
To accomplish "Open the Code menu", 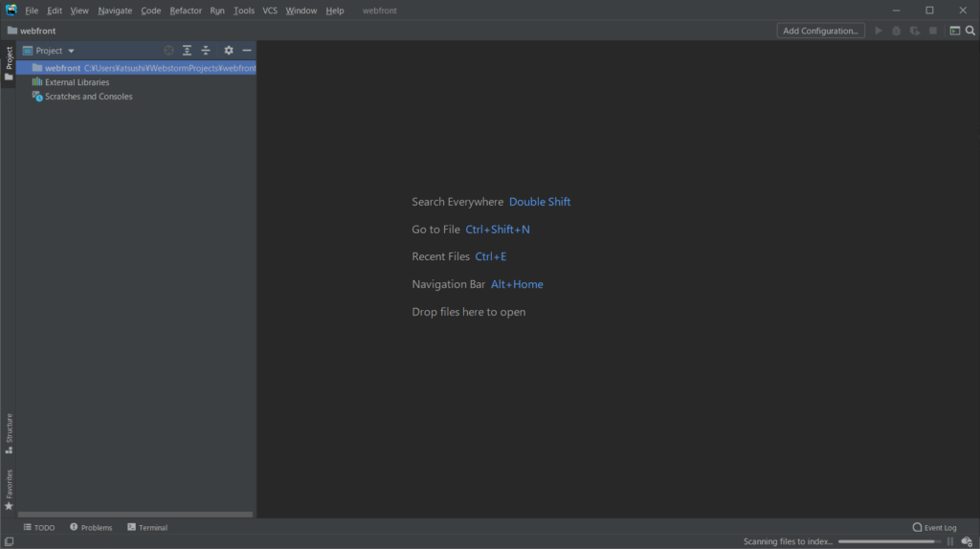I will tap(150, 11).
